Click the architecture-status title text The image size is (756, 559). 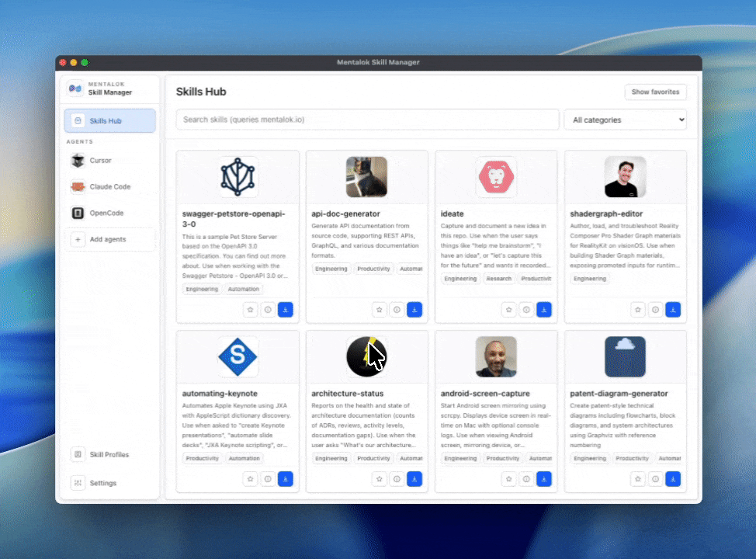coord(348,394)
